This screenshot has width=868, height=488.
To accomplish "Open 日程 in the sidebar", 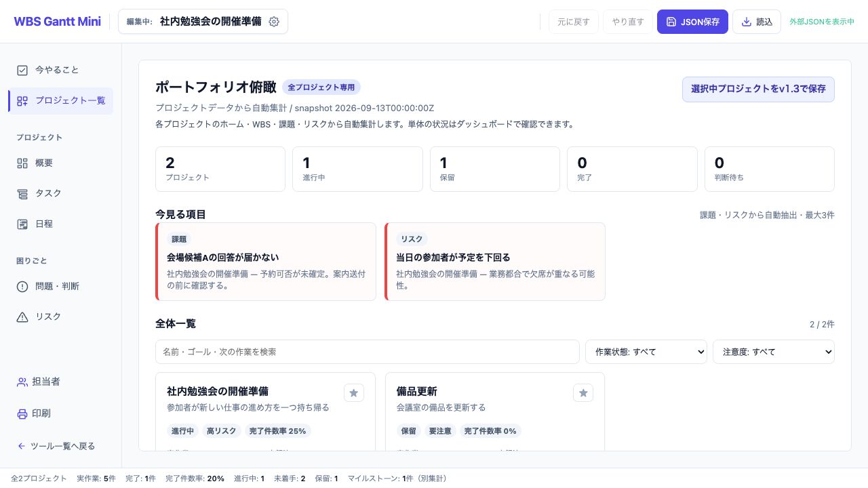I will pyautogui.click(x=60, y=224).
